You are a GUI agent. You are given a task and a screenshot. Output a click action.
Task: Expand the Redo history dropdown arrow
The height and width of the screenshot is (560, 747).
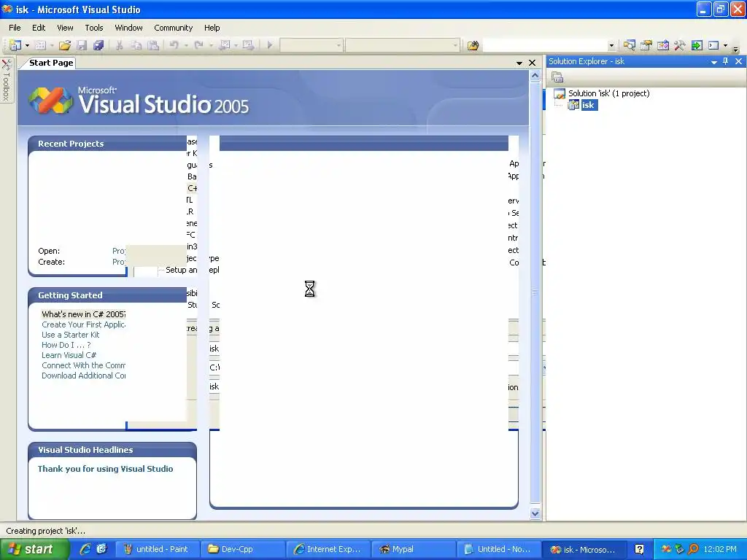[x=211, y=46]
